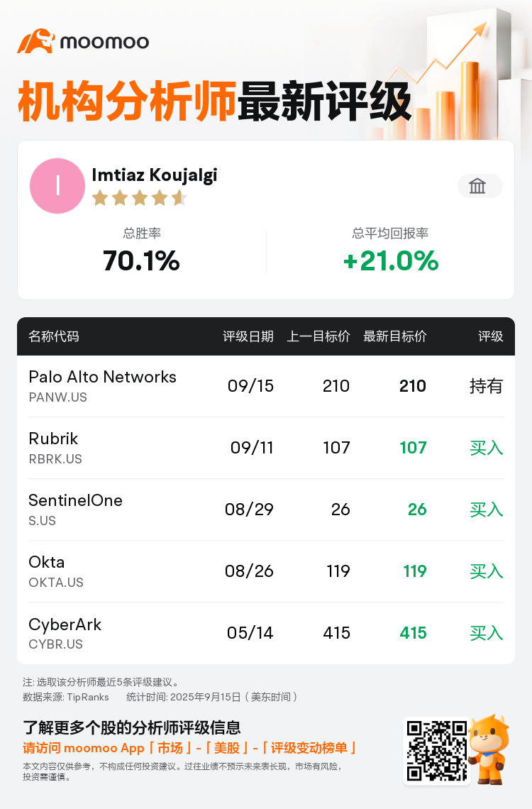
Task: Select the Okta OKTA.US row
Action: [266, 571]
